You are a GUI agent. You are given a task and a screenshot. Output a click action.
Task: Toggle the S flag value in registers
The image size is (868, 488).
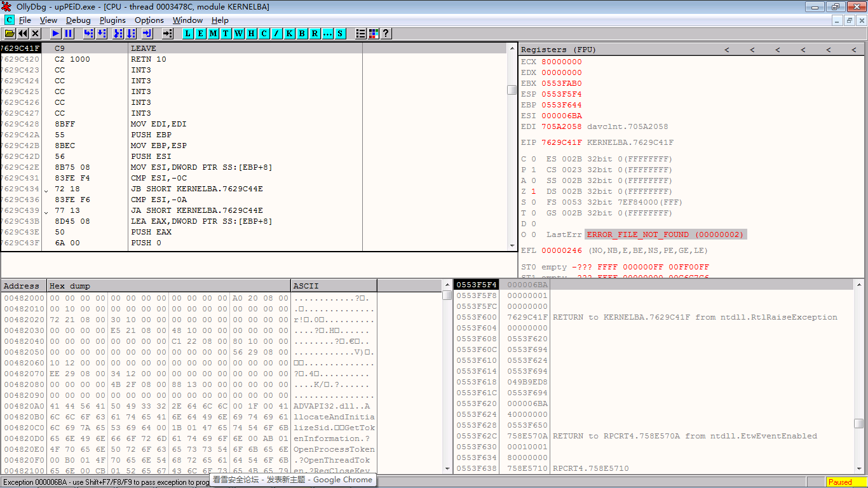coord(534,202)
